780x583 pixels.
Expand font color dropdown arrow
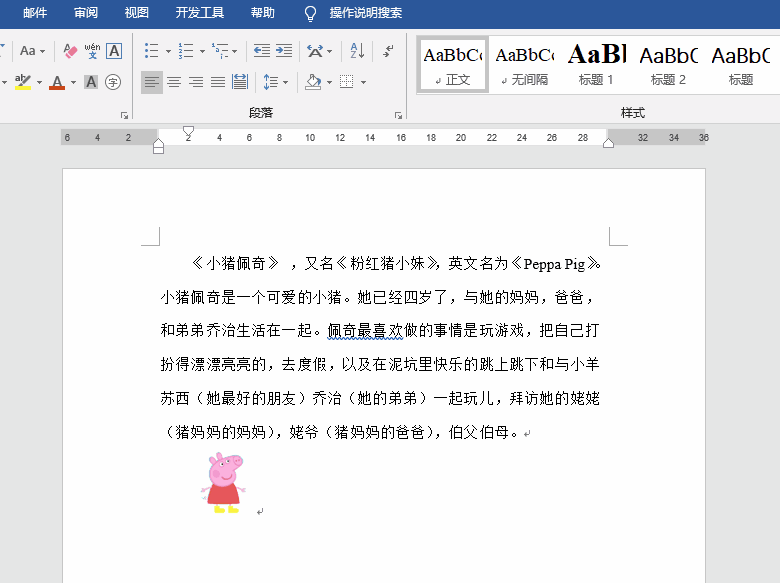click(x=74, y=82)
